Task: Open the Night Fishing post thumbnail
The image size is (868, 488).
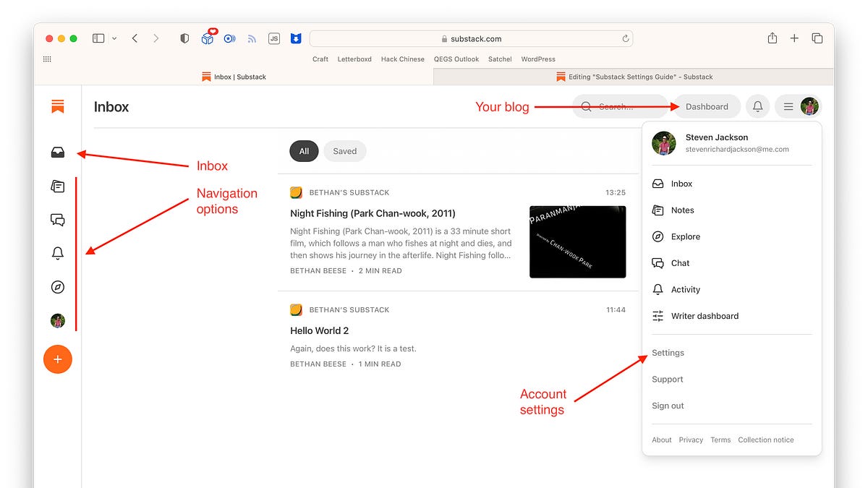Action: tap(578, 241)
